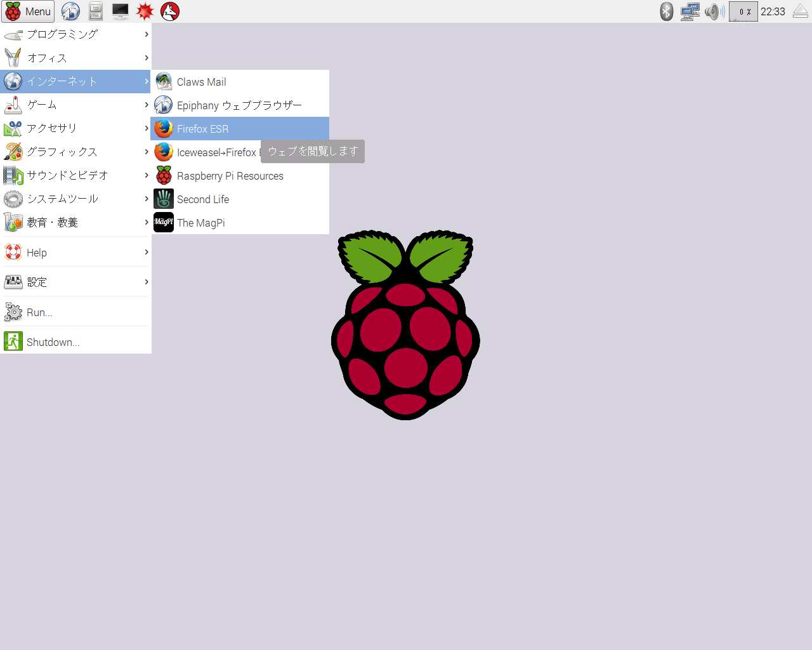Select the インターネット menu category
Viewport: 812px width, 650px height.
point(75,81)
